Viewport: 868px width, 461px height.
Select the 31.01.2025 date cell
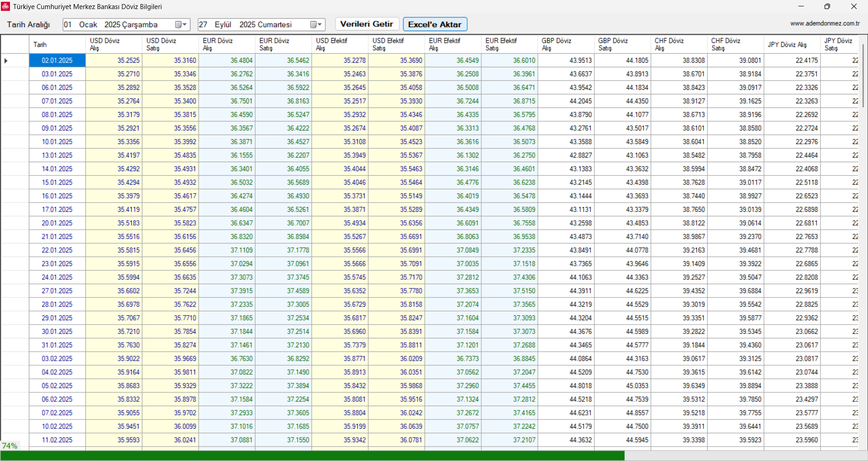point(57,345)
